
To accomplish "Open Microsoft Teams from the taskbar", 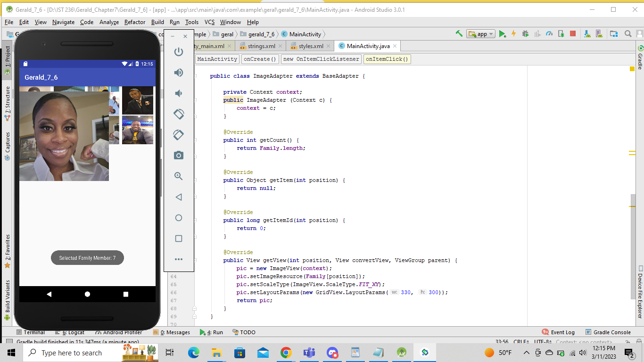I will tap(309, 353).
